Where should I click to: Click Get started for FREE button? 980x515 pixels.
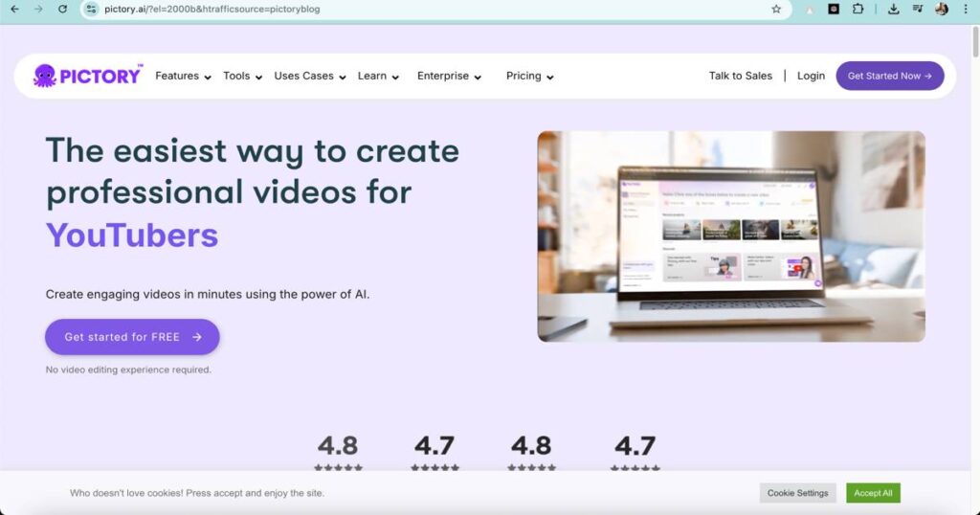pos(132,337)
